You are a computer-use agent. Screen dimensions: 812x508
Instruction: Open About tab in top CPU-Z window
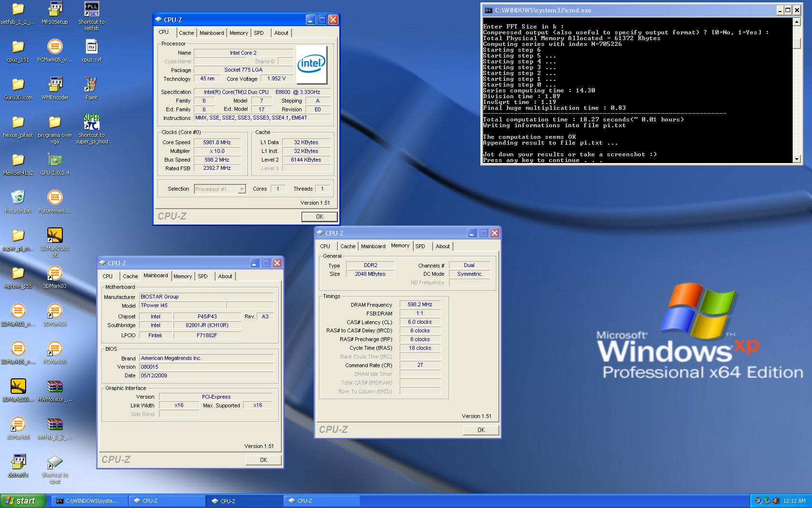[281, 33]
